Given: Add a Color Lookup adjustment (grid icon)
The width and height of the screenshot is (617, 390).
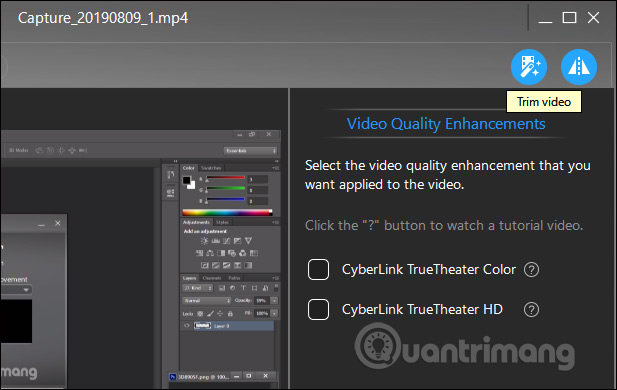Looking at the screenshot, I should (254, 253).
